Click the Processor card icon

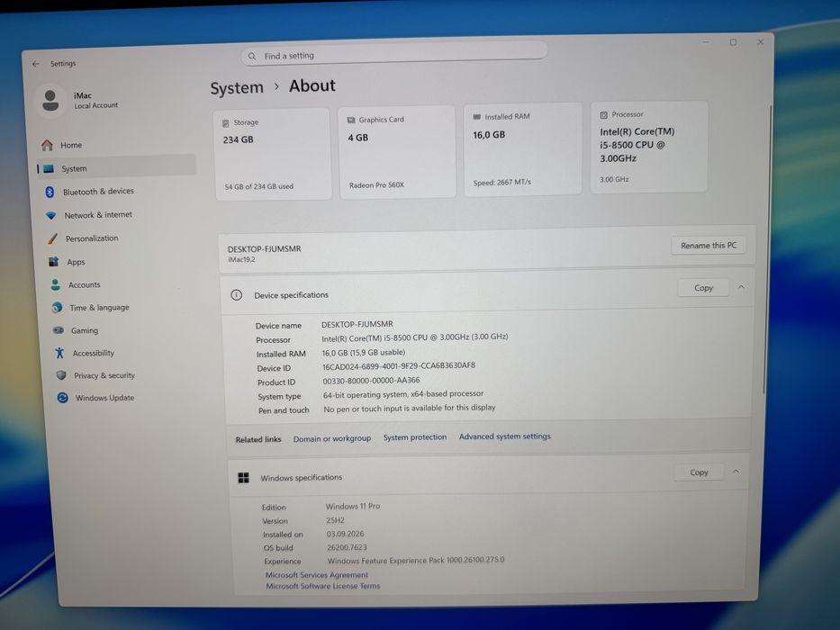pyautogui.click(x=604, y=114)
